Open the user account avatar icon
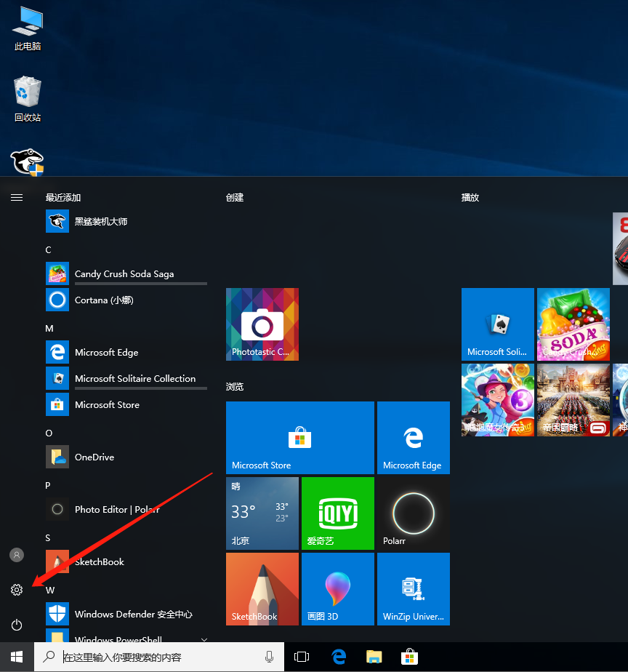 pyautogui.click(x=17, y=555)
